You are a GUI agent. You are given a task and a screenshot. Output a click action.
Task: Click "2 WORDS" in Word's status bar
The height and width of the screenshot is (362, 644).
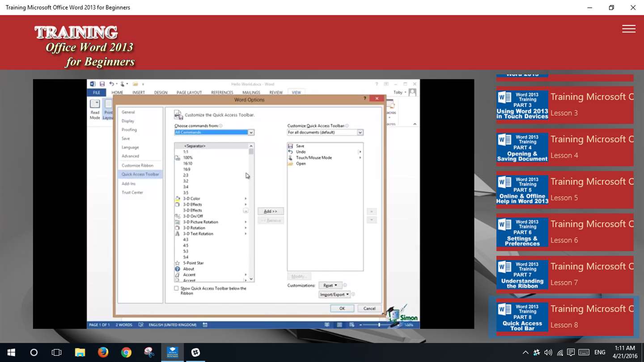point(123,325)
